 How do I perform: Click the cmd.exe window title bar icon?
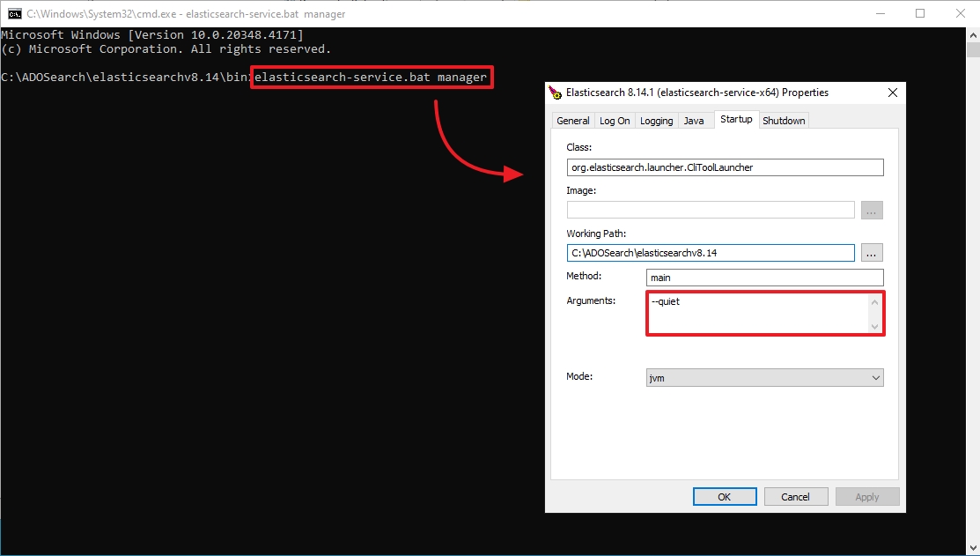15,14
